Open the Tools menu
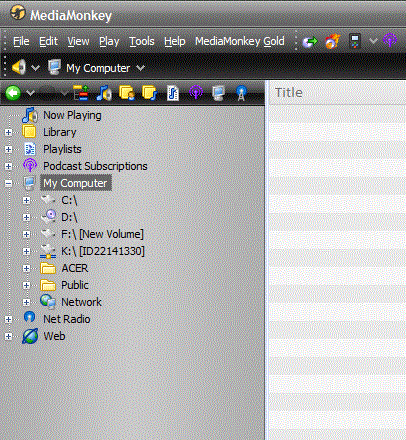This screenshot has width=406, height=440. pyautogui.click(x=142, y=41)
